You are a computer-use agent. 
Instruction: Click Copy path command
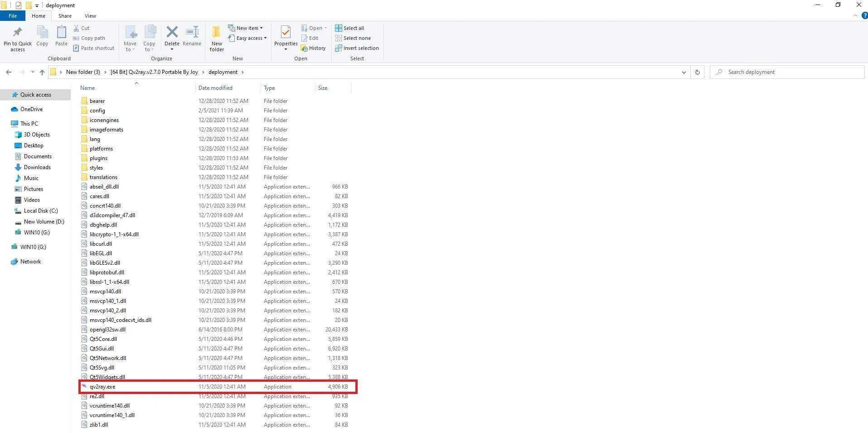click(89, 38)
